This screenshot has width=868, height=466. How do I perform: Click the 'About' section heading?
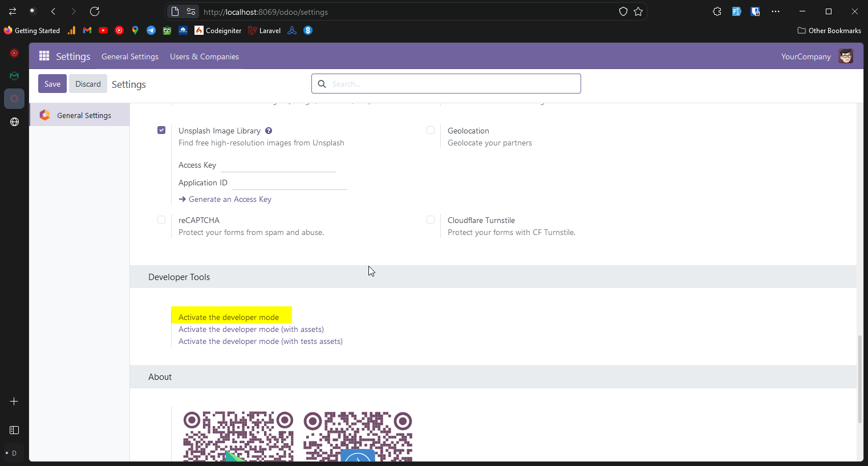point(160,377)
